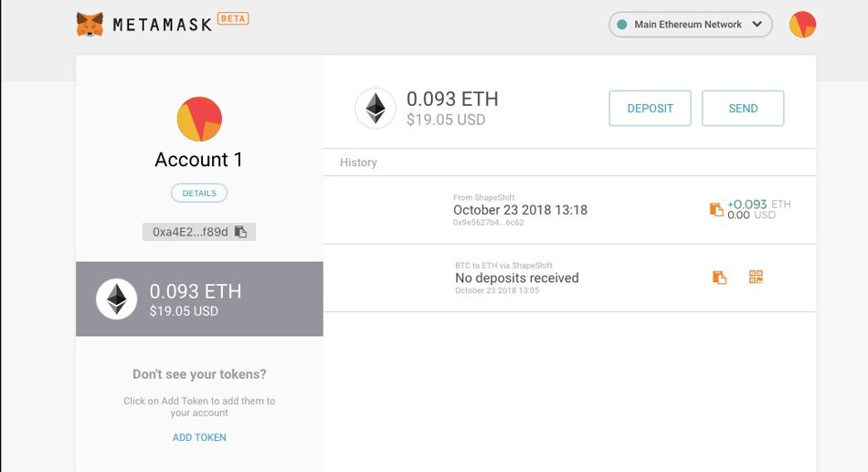Click the Ethereum logo in the gray sidebar token row
The height and width of the screenshot is (472, 868).
(116, 299)
